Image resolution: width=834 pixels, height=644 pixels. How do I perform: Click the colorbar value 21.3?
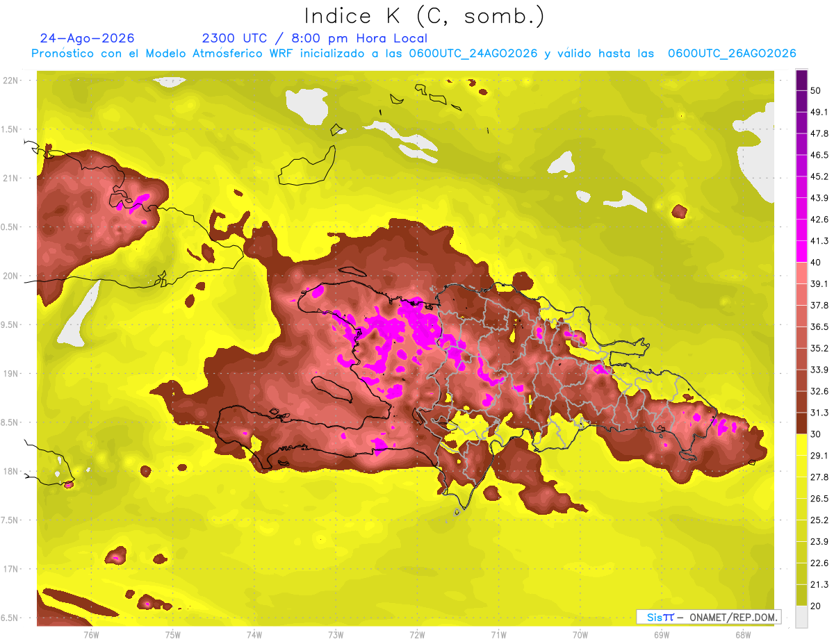819,584
